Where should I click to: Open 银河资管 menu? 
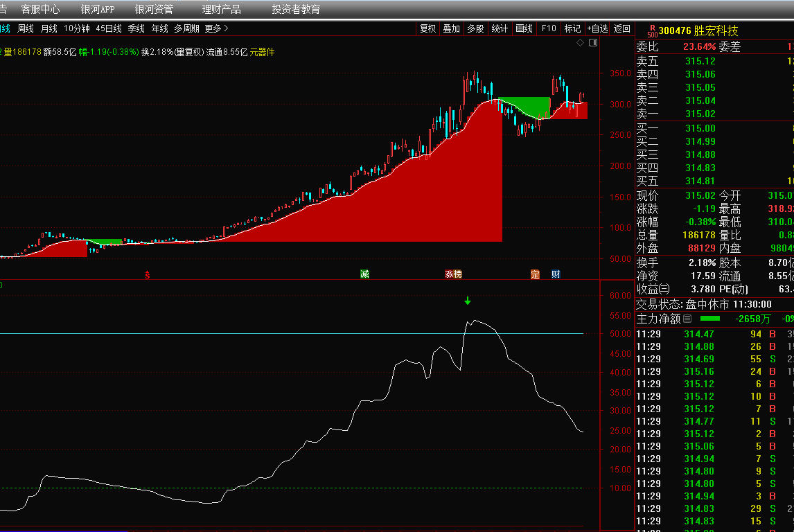pyautogui.click(x=154, y=9)
